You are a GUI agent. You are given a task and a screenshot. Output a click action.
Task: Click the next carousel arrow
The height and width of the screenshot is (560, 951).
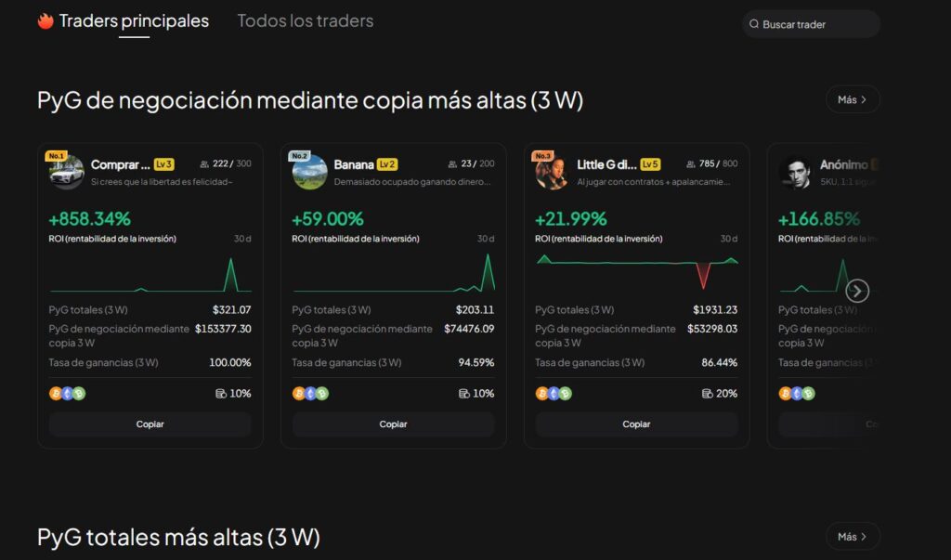click(x=857, y=291)
